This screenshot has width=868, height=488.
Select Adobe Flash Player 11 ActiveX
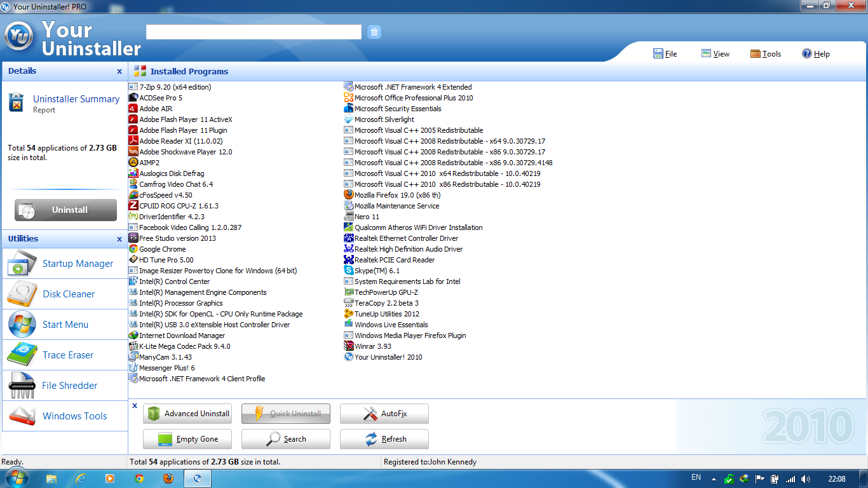coord(180,119)
